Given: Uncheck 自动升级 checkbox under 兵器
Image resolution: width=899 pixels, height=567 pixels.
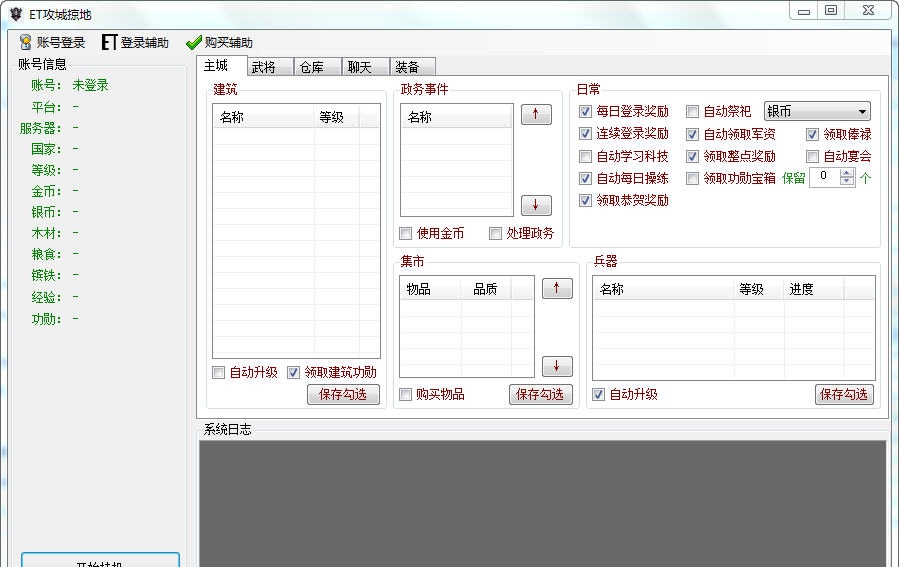Looking at the screenshot, I should click(599, 394).
